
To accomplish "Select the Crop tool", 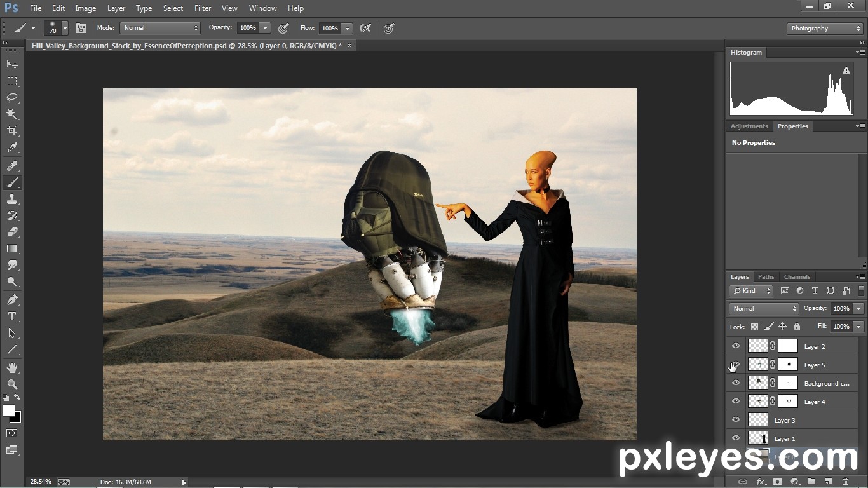I will tap(12, 131).
